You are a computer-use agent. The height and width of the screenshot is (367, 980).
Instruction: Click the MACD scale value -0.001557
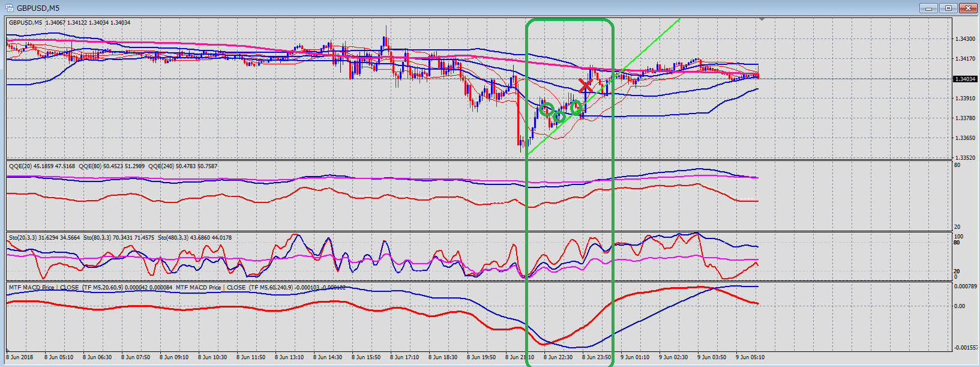[966, 348]
